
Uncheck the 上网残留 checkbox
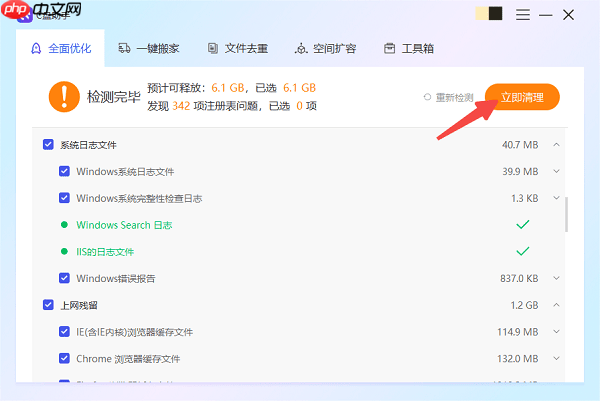pos(48,305)
